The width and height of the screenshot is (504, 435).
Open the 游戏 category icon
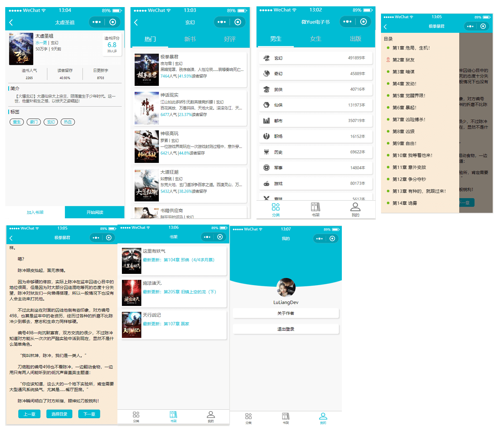pos(267,183)
